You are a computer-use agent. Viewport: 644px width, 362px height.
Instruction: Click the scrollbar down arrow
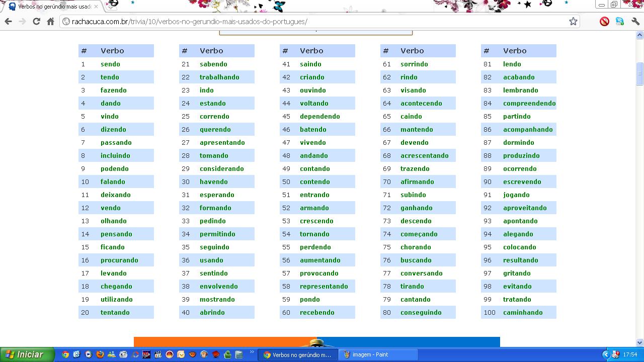pos(640,342)
